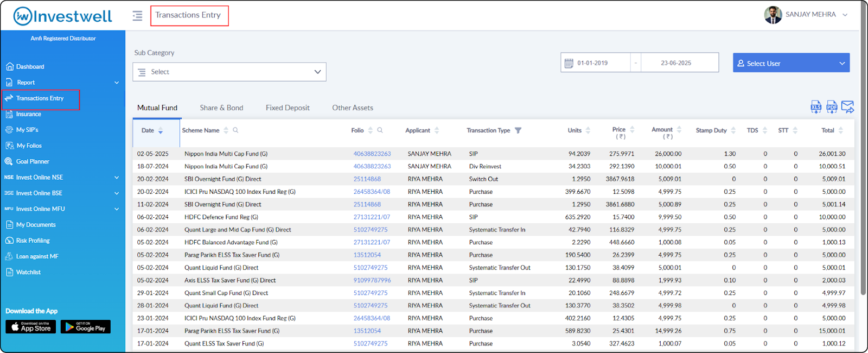Viewport: 868px width, 353px height.
Task: Filter by Transaction Type funnel icon
Action: click(518, 130)
